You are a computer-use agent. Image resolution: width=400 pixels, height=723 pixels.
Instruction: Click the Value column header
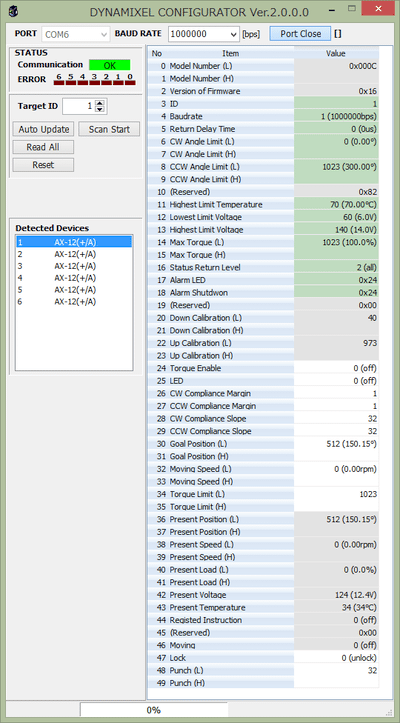(336, 53)
